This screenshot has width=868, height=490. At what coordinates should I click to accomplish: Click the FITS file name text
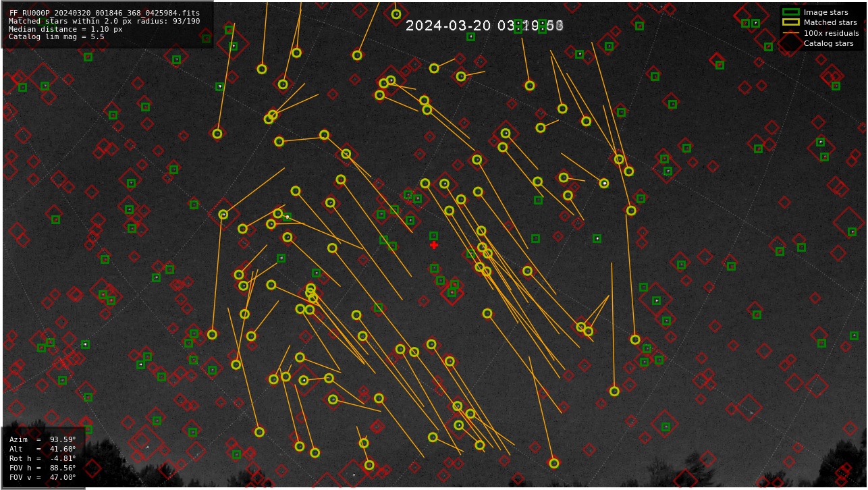click(x=105, y=13)
